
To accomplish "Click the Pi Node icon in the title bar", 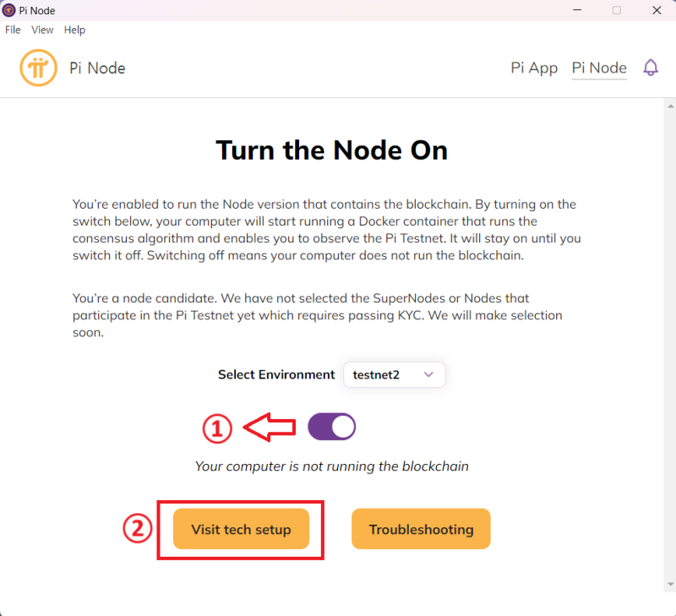I will [x=8, y=10].
